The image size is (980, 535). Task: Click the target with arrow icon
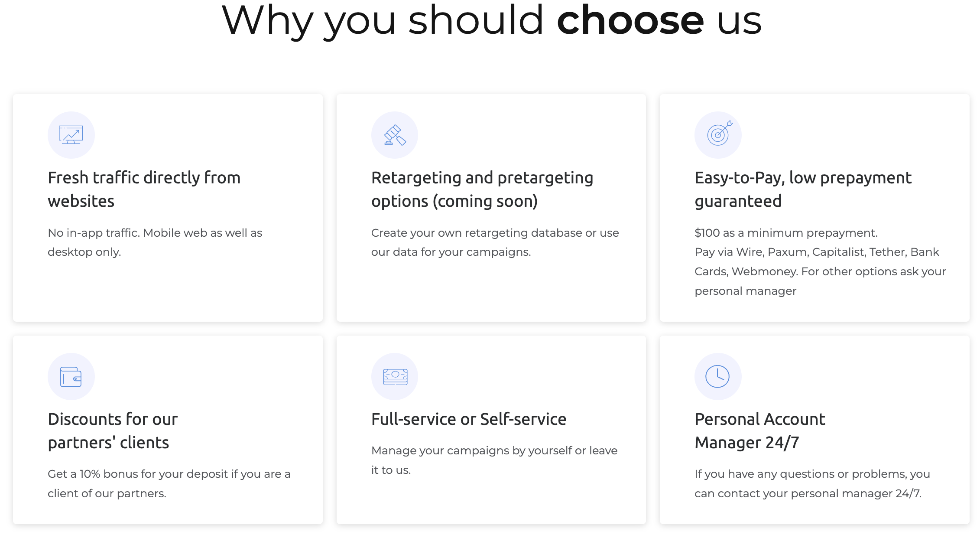pos(718,135)
